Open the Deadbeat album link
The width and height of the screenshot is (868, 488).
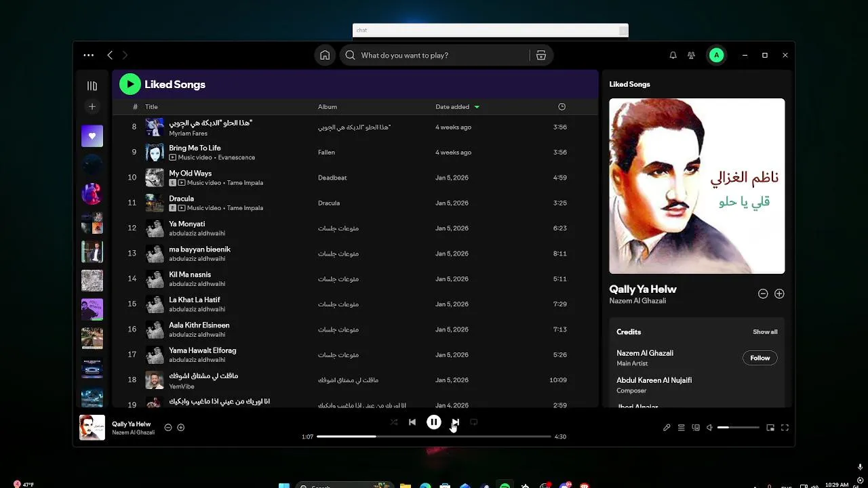(332, 178)
